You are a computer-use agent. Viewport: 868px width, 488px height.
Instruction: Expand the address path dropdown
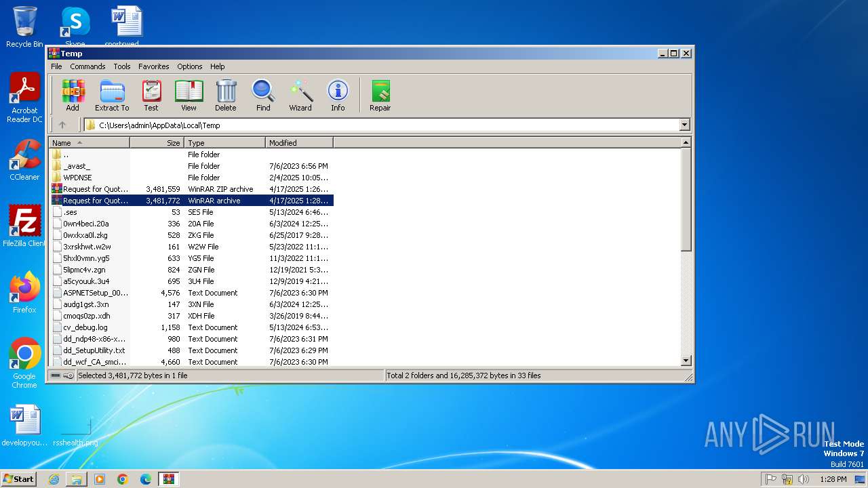[x=684, y=125]
